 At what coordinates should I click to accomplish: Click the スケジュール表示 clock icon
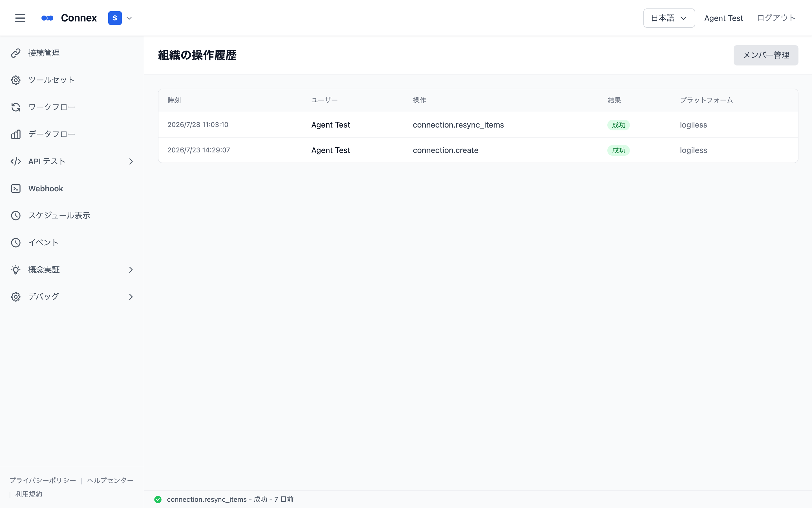(16, 216)
